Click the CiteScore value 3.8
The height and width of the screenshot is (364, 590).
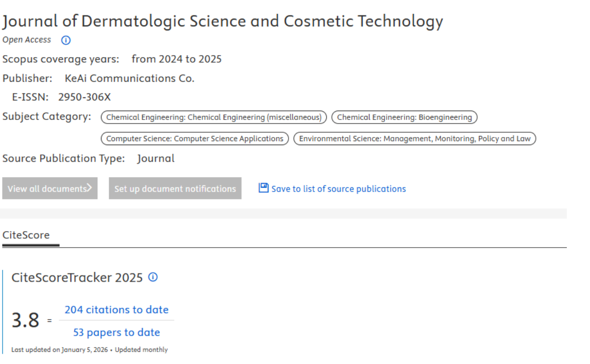25,321
